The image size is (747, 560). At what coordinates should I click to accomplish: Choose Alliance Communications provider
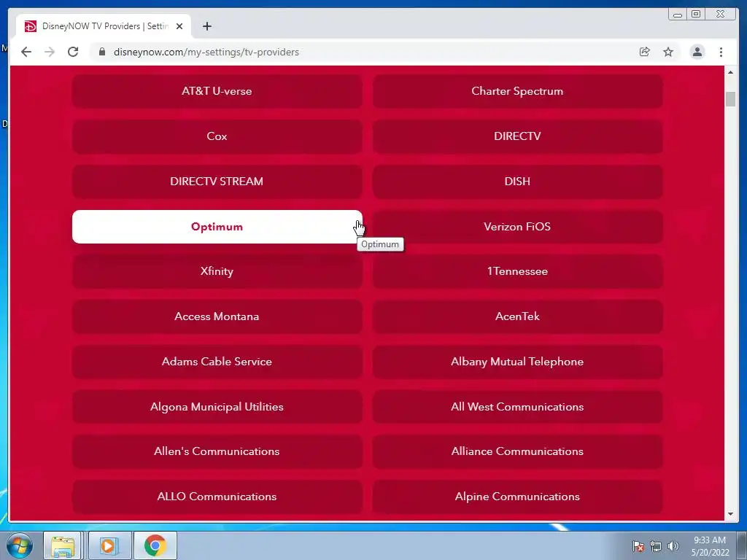517,451
